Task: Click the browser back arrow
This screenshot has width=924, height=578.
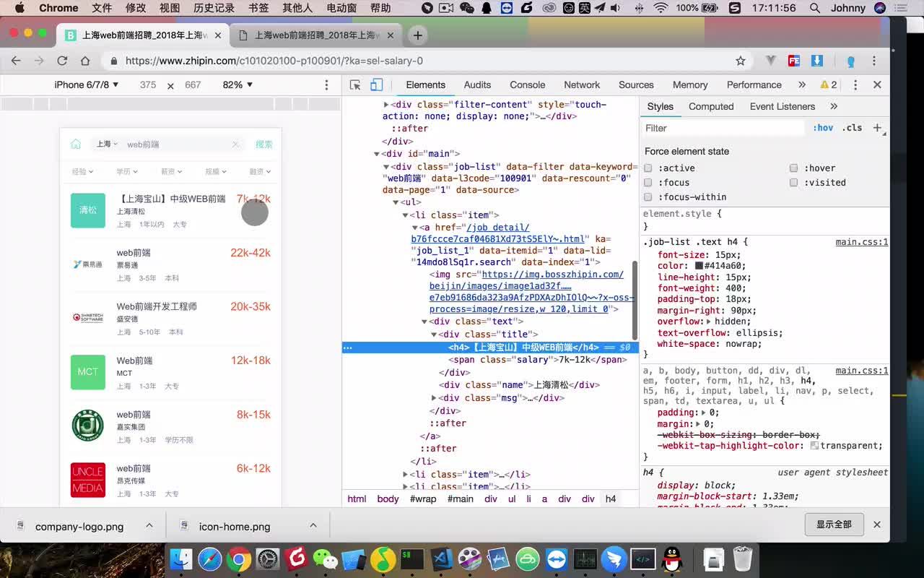Action: click(16, 61)
